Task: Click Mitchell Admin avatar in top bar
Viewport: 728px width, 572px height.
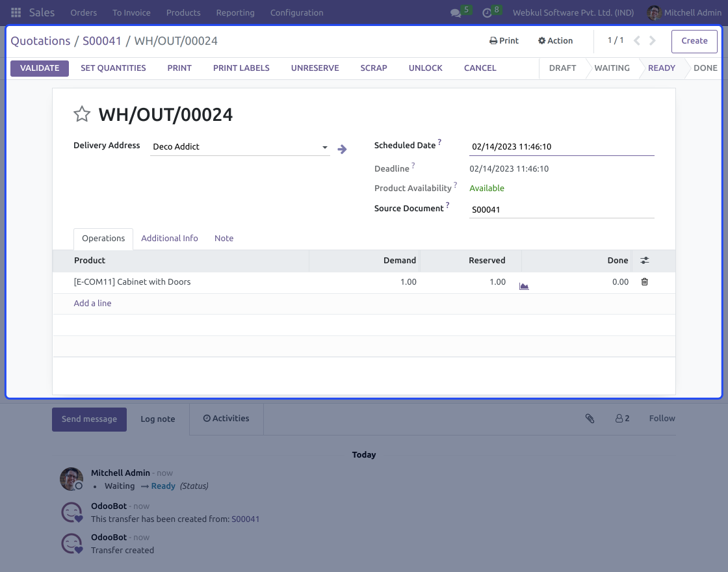Action: pyautogui.click(x=654, y=12)
